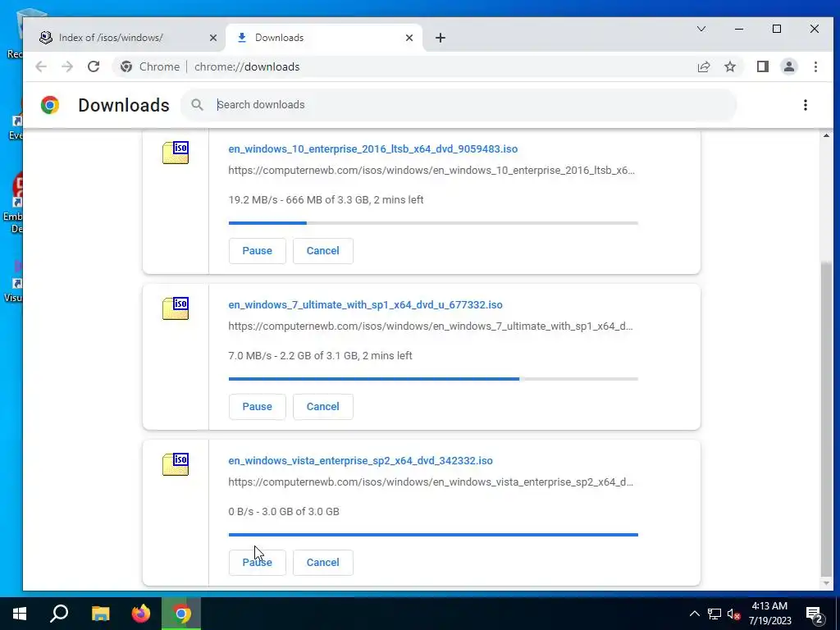Viewport: 840px width, 630px height.
Task: Click the downloads page vertical scrollbar thumb
Action: coord(825,418)
